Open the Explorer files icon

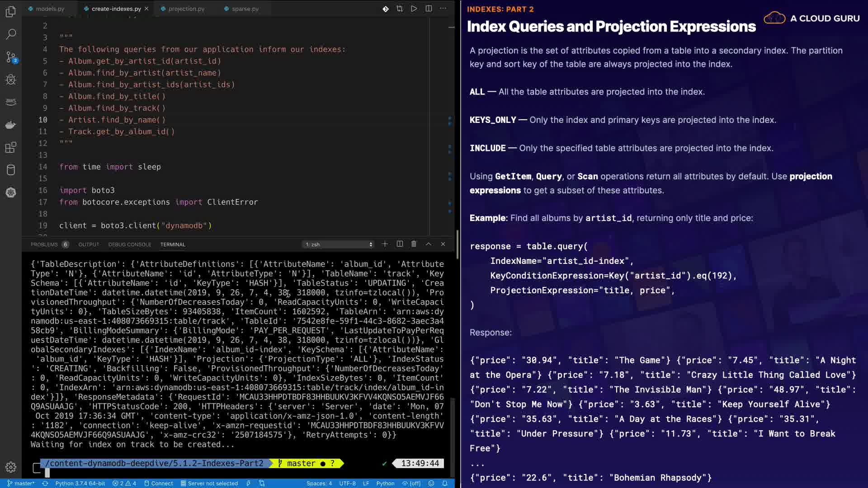pyautogui.click(x=11, y=12)
